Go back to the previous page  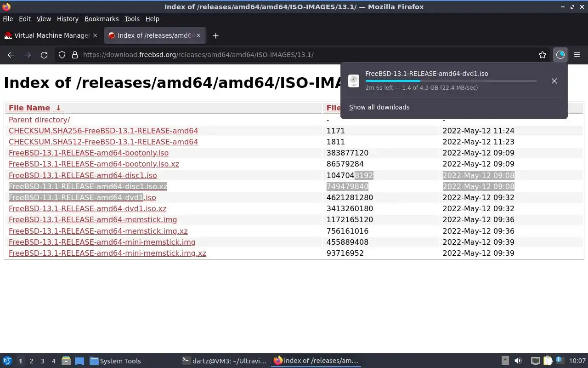11,55
